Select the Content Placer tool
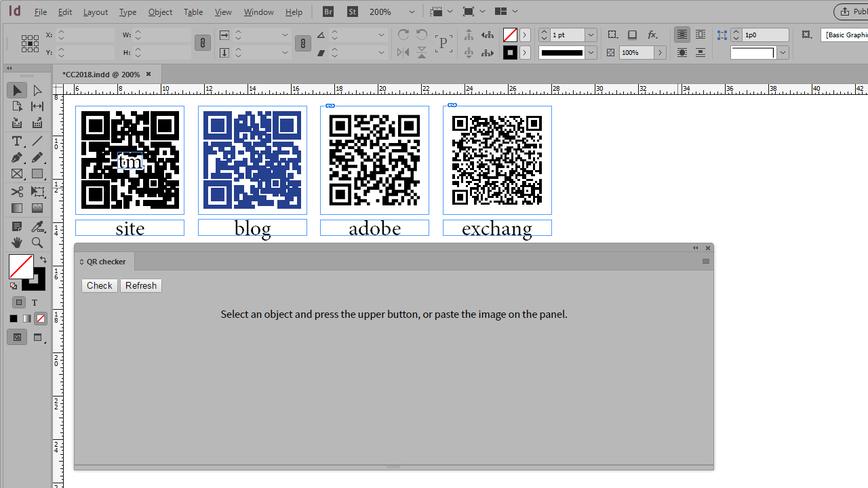The height and width of the screenshot is (488, 868). (37, 123)
